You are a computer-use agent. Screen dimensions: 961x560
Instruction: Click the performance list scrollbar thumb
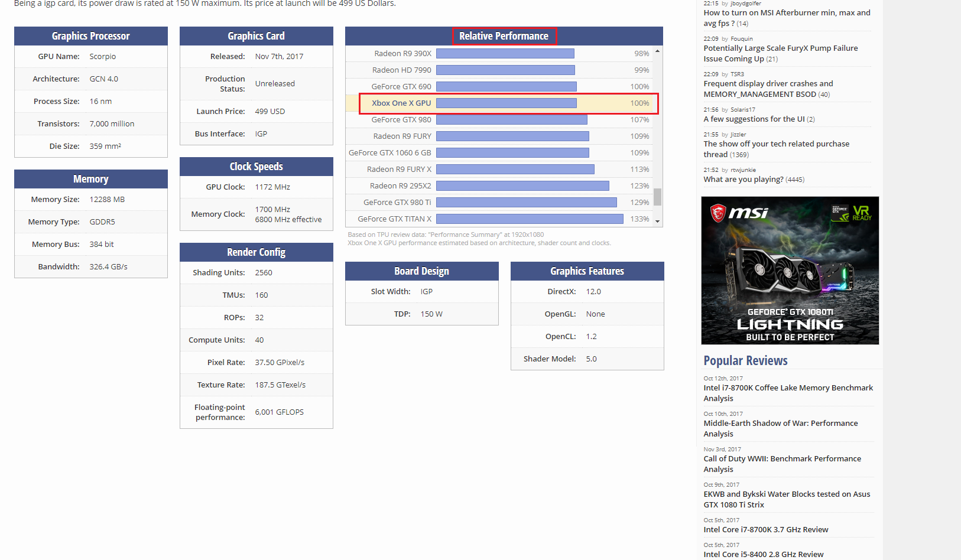click(657, 197)
